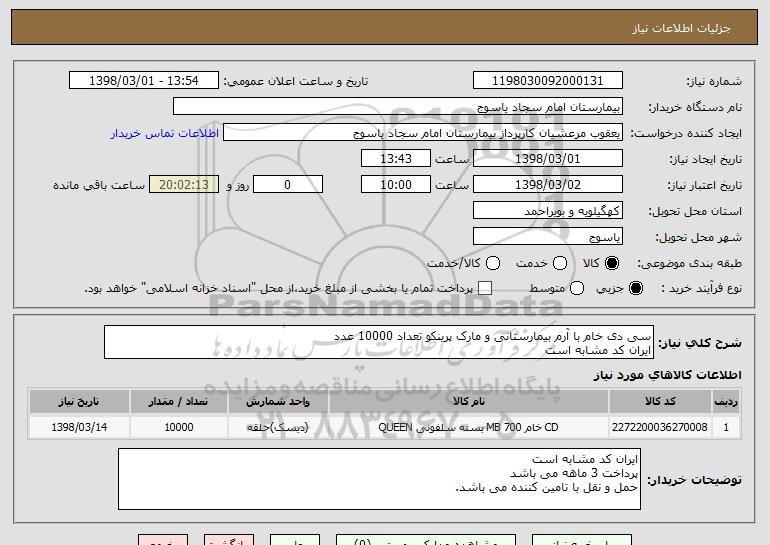Open the اطلاعات تماس خریدار link
Viewport: 770px width, 545px height.
tap(165, 134)
